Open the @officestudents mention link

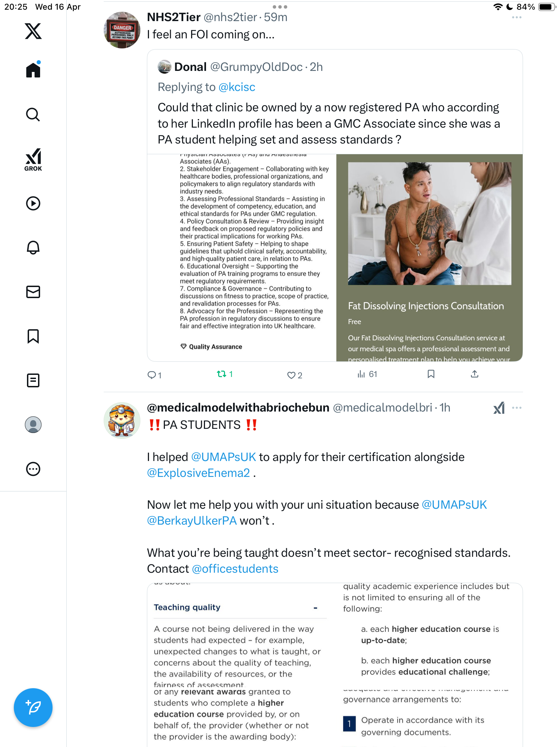235,569
